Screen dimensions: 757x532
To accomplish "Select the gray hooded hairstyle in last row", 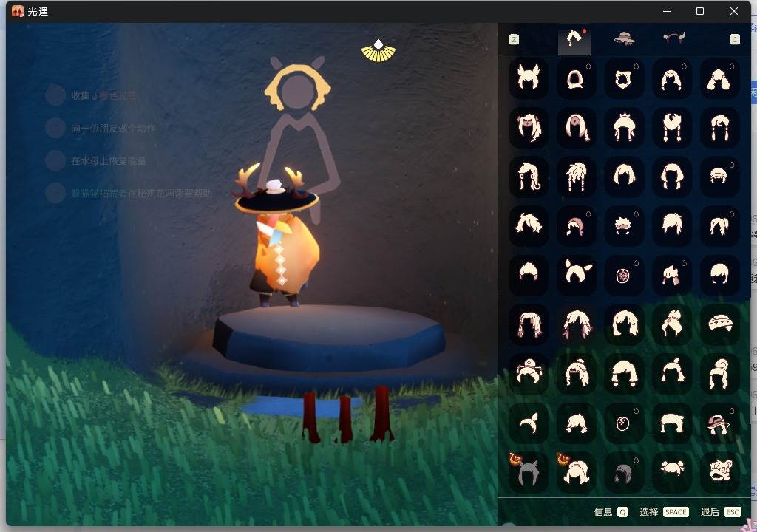I will pyautogui.click(x=624, y=471).
